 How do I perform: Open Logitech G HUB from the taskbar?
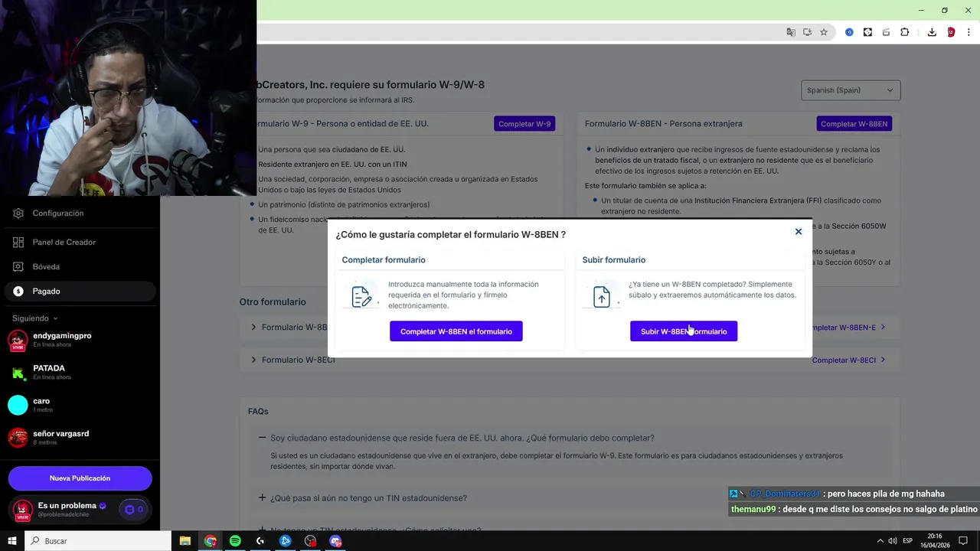tap(260, 541)
